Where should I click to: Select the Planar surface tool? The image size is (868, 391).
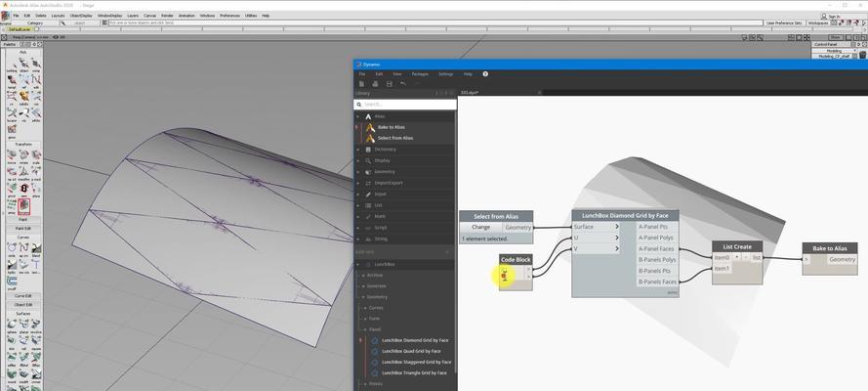click(x=23, y=326)
